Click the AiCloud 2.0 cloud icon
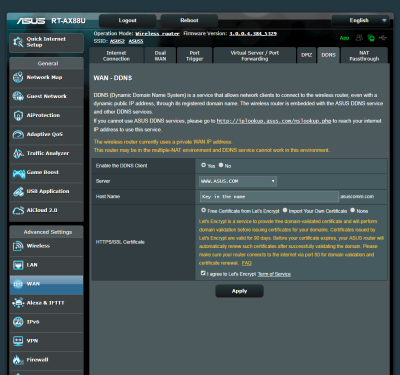The width and height of the screenshot is (400, 375). [x=18, y=210]
